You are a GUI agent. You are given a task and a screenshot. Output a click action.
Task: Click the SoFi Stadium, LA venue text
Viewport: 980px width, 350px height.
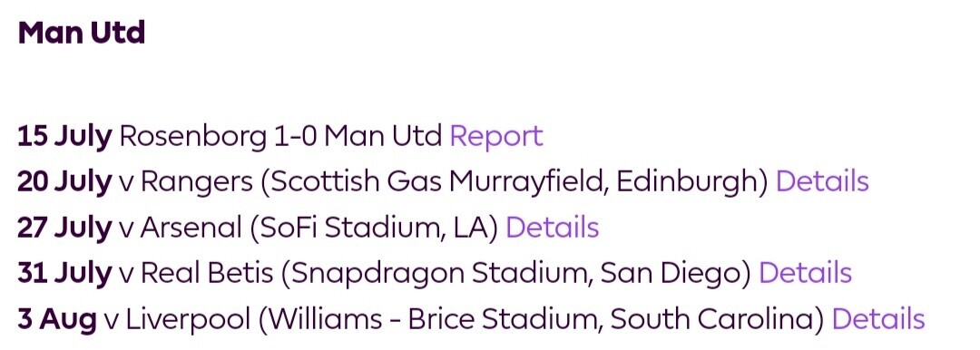(x=374, y=228)
